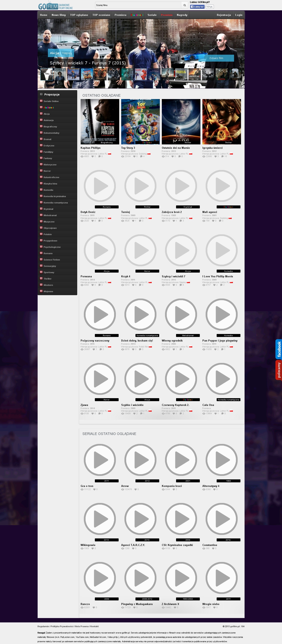This screenshot has height=644, width=282.
Task: Open the Pan Popper i jego pingwiny title
Action: point(220,341)
